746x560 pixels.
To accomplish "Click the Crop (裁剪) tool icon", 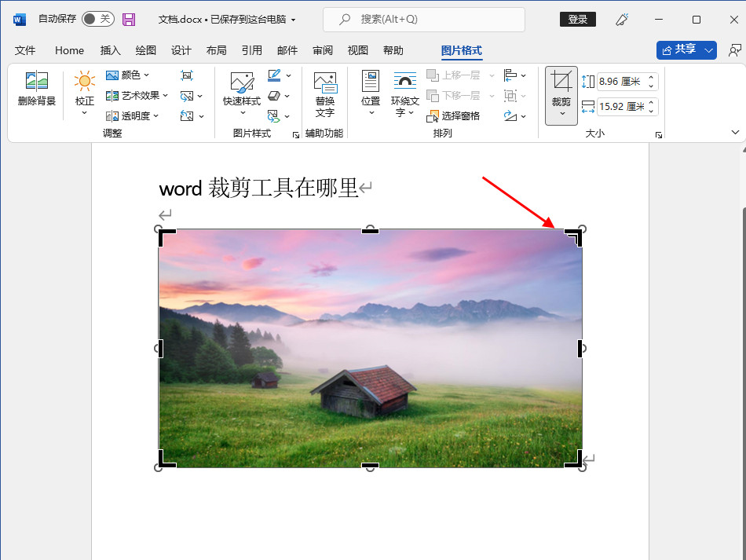I will (x=561, y=82).
